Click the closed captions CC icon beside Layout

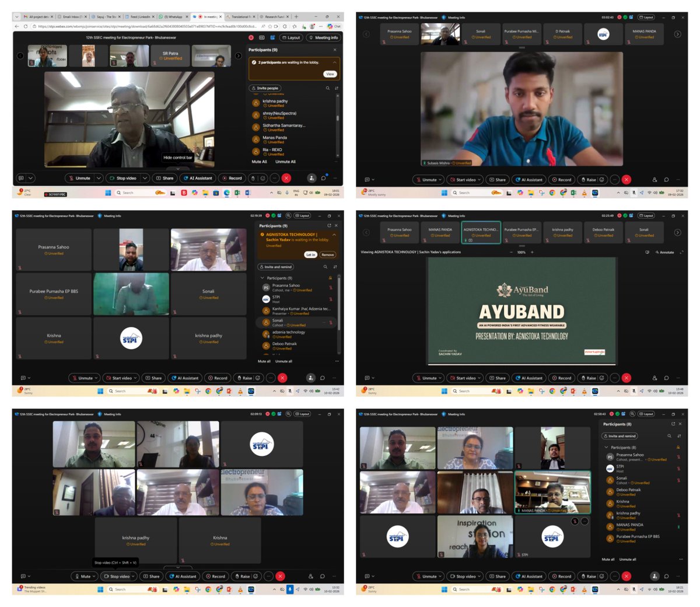(262, 37)
